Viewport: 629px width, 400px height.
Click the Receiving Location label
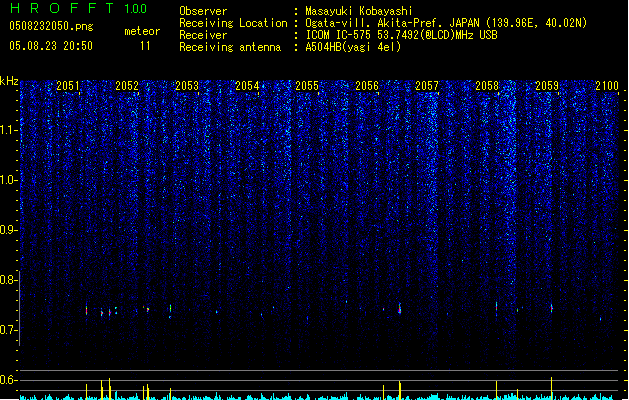233,23
